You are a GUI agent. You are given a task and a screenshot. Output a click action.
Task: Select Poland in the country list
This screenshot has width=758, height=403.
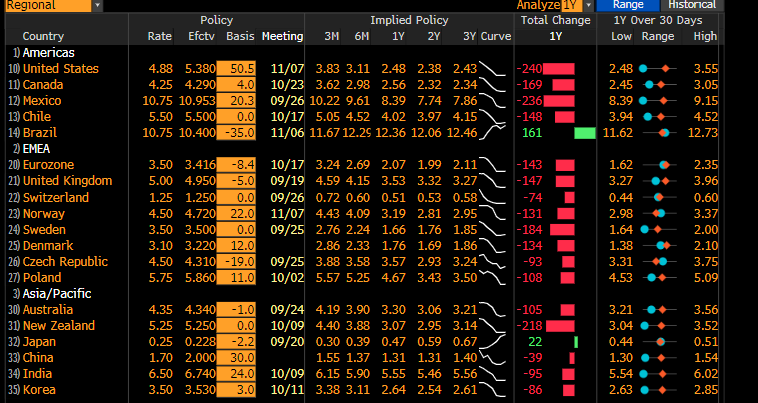pos(42,277)
